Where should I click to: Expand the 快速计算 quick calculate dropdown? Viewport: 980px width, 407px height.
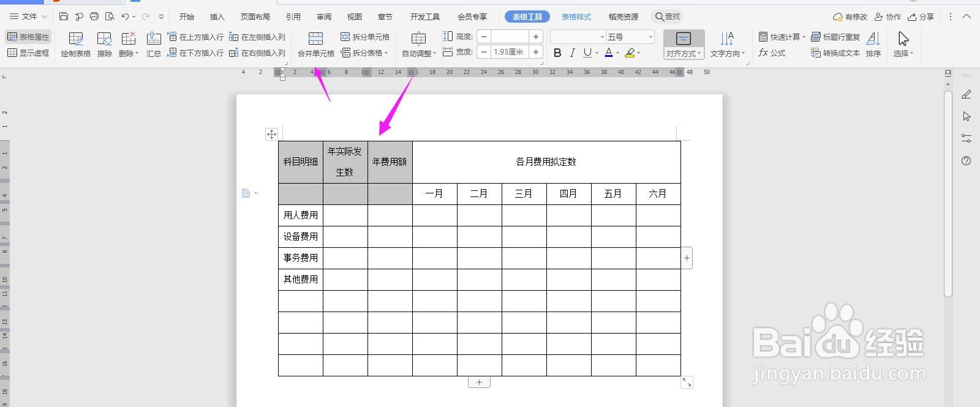[782, 37]
